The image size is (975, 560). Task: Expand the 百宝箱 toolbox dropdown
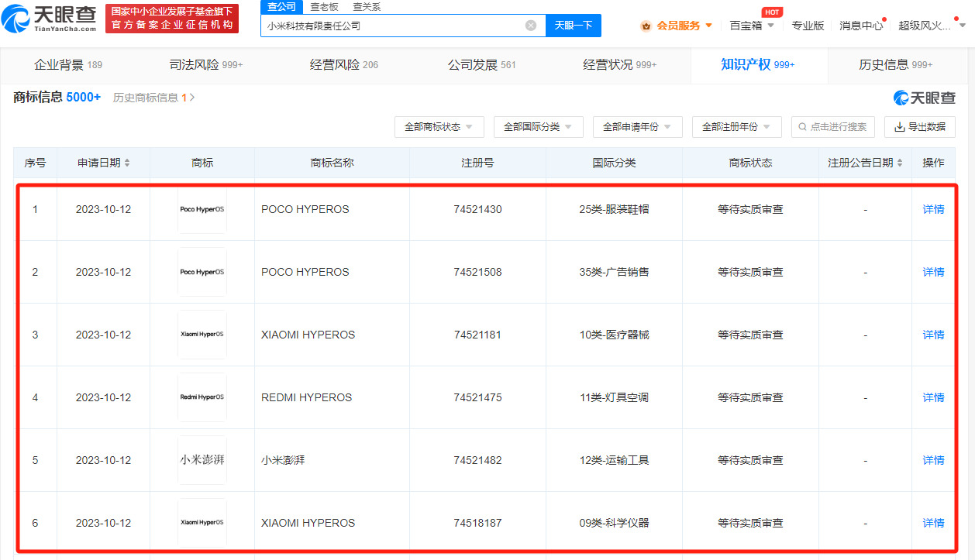click(752, 26)
